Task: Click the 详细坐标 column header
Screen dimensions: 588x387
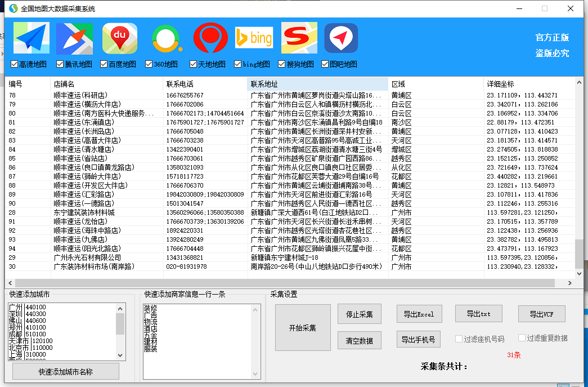Action: (529, 84)
